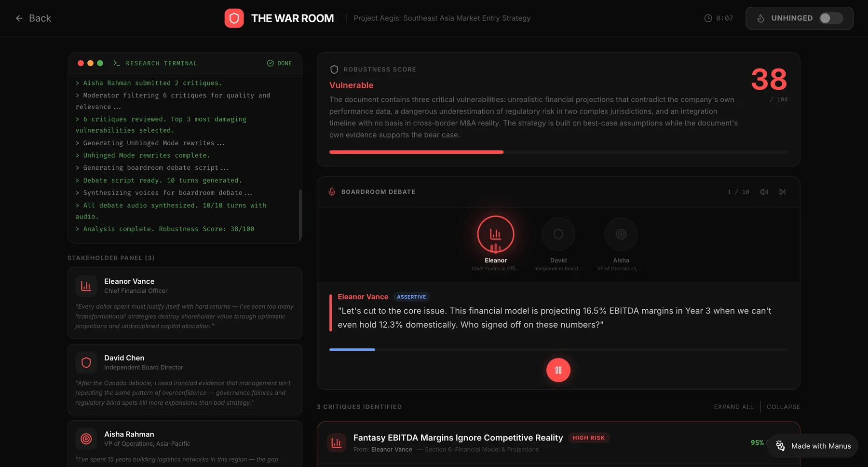Image resolution: width=868 pixels, height=467 pixels.
Task: Click the Robustness Score shield icon
Action: pyautogui.click(x=334, y=69)
